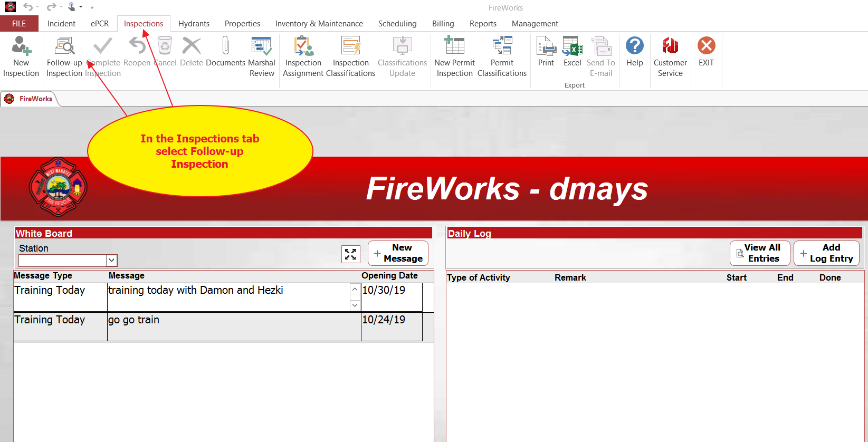Customize the Quick Access Toolbar dropdown

coord(92,7)
